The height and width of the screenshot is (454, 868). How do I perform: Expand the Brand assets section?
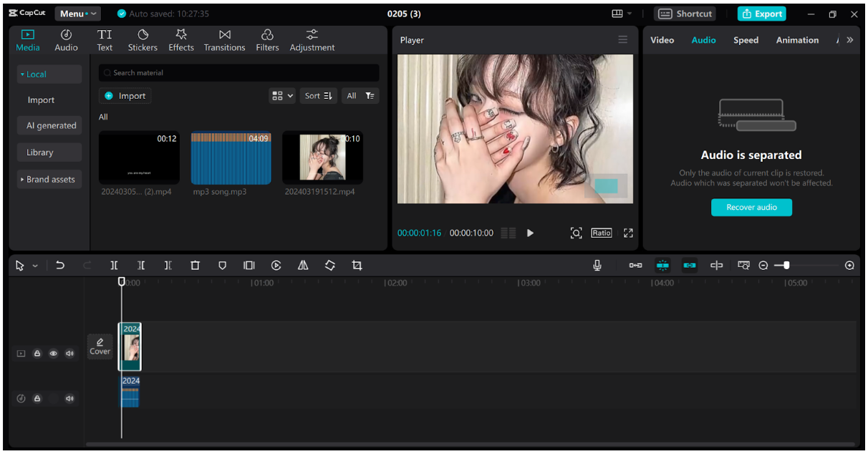(49, 180)
